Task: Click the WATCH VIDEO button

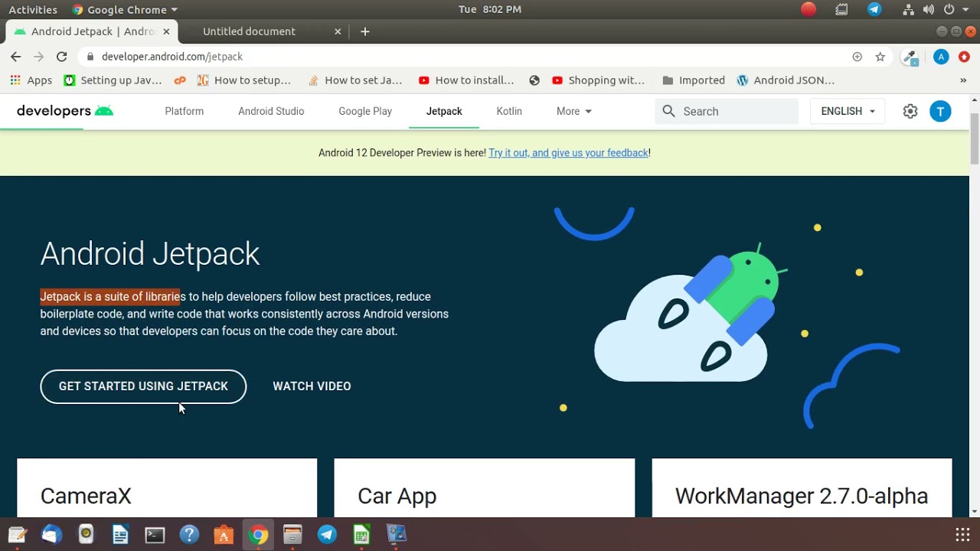Action: pyautogui.click(x=312, y=386)
